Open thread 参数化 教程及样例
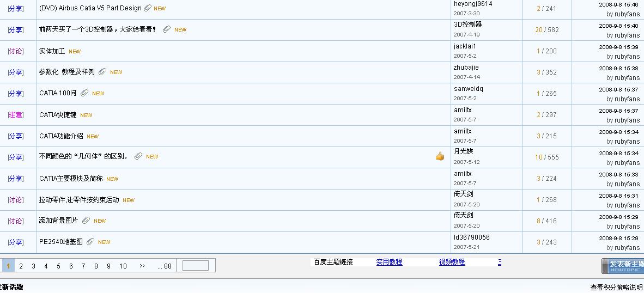The width and height of the screenshot is (644, 293). 67,72
